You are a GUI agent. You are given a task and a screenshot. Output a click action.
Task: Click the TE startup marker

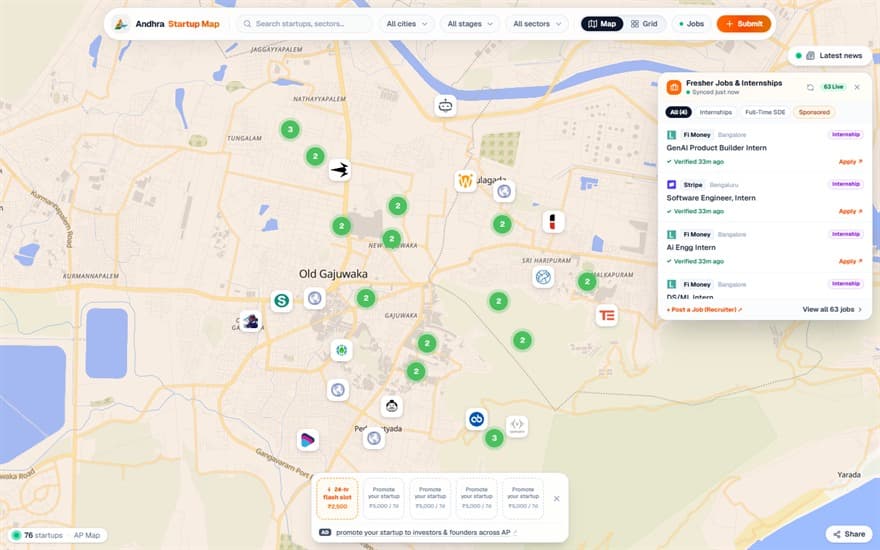[606, 315]
